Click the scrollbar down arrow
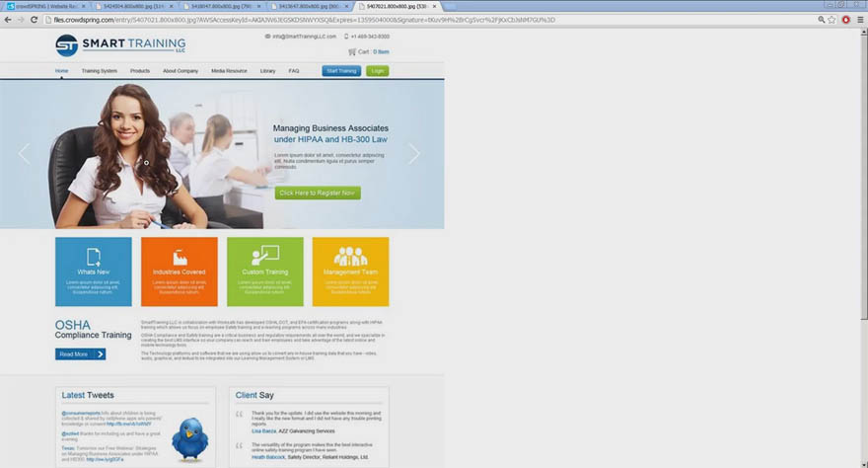 [864, 464]
